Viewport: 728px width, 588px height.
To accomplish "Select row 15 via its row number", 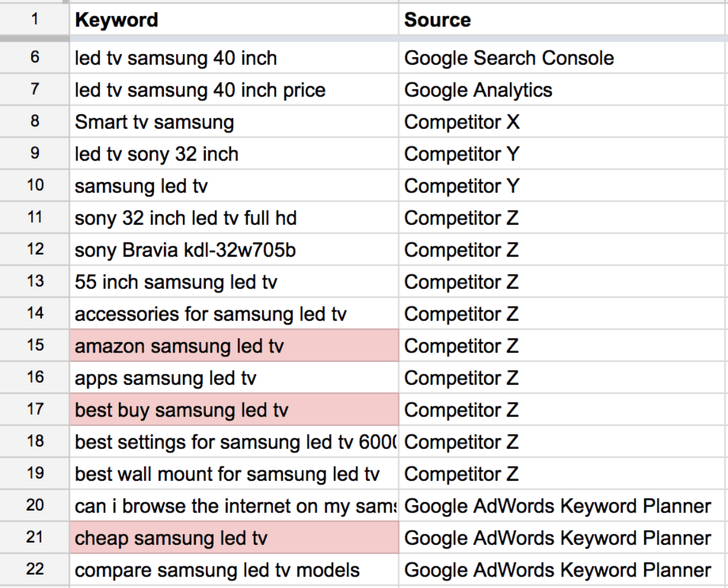I will pyautogui.click(x=34, y=345).
